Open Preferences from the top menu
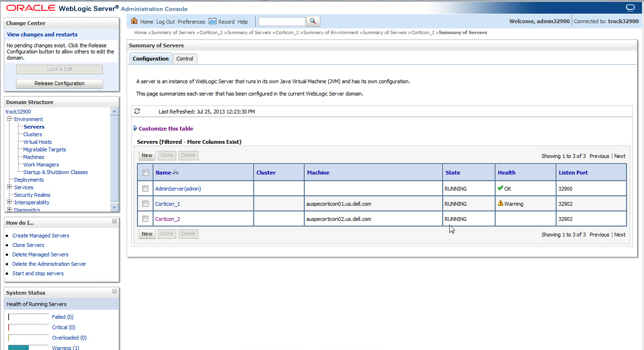Viewport: 644px width, 350px height. coord(191,21)
